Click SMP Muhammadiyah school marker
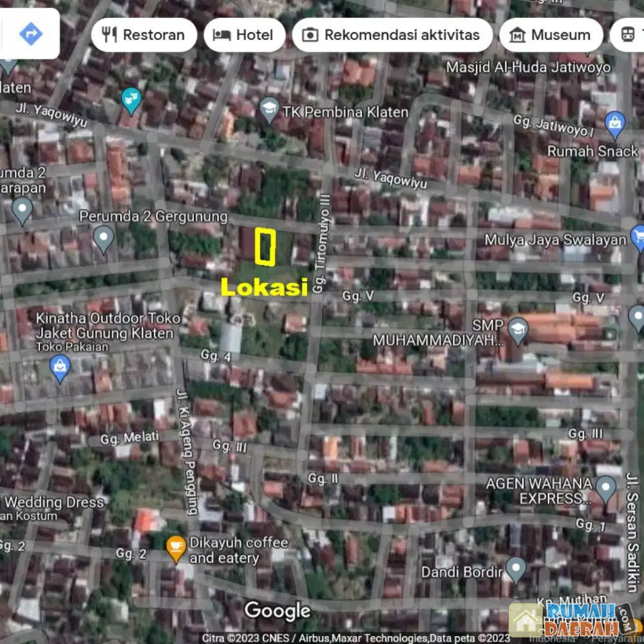The width and height of the screenshot is (644, 644). [x=518, y=330]
